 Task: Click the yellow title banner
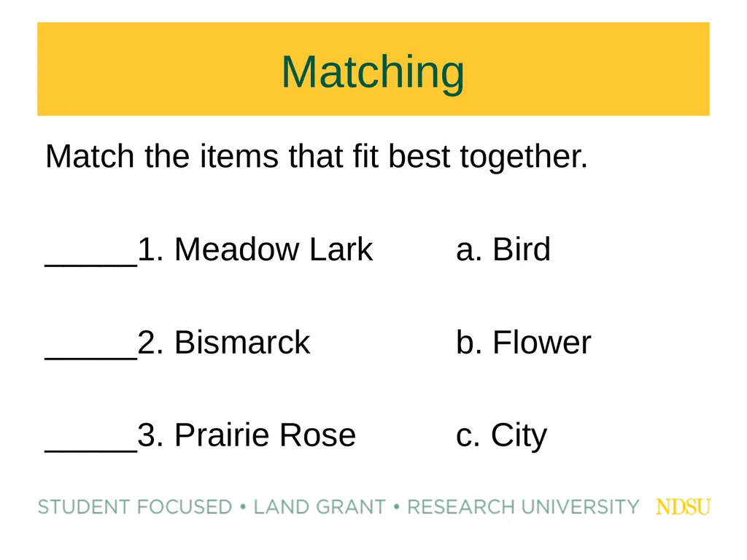[x=373, y=69]
